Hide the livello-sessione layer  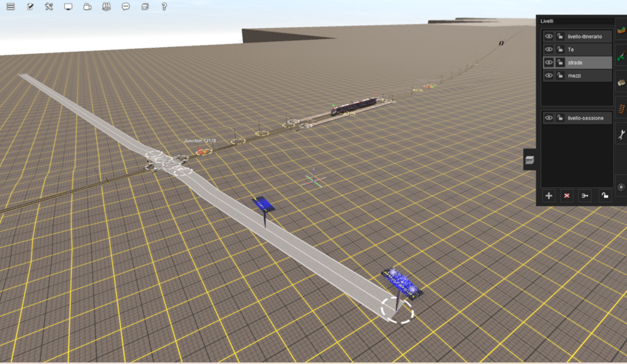549,118
